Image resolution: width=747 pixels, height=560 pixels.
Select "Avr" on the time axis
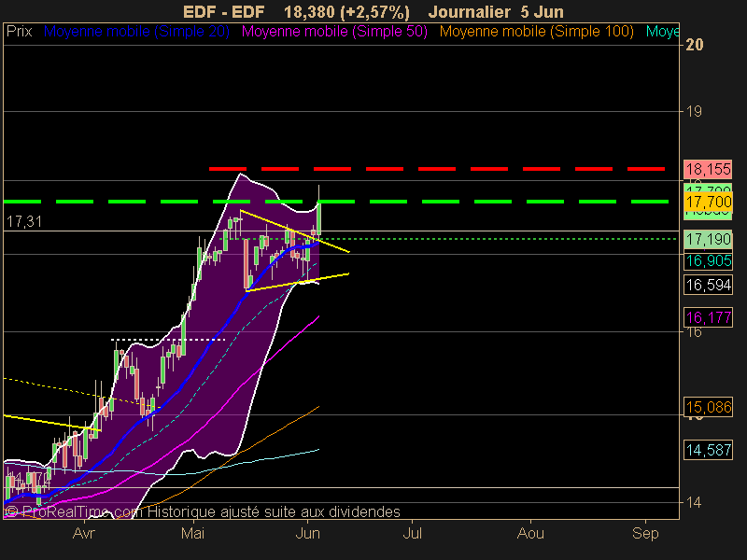coord(84,533)
